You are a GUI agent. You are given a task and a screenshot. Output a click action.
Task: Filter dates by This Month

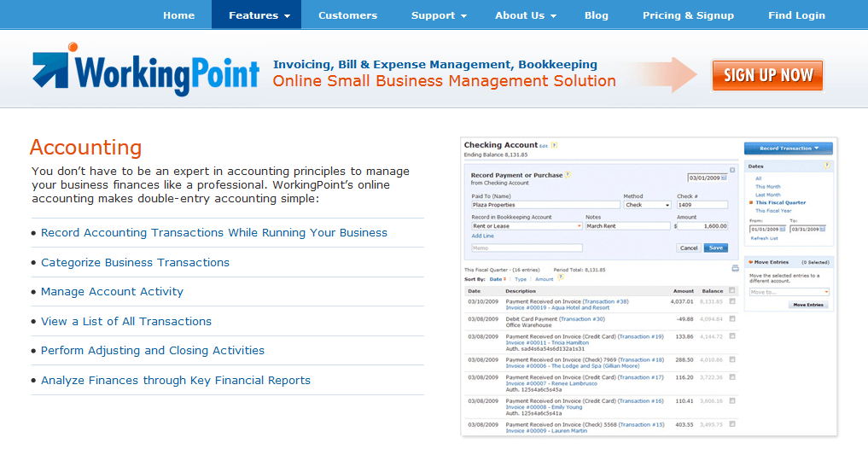click(x=768, y=187)
